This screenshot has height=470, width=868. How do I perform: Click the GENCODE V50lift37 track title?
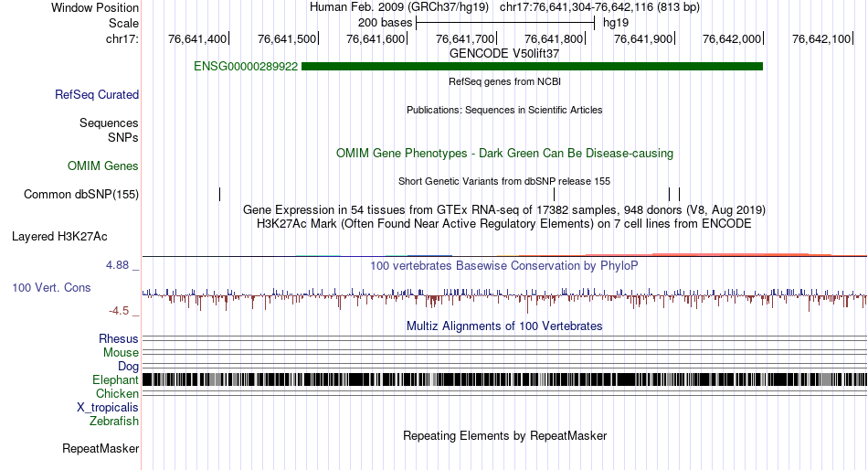pos(504,54)
